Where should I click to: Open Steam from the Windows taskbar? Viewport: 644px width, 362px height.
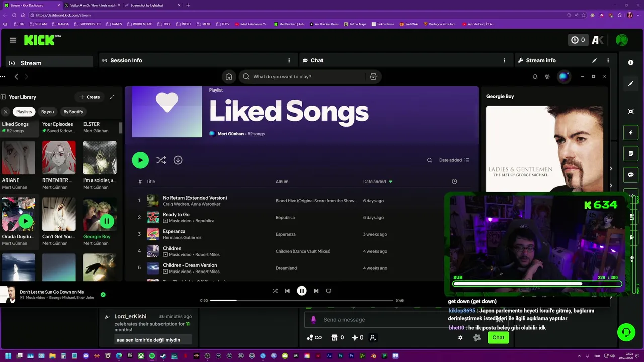click(163, 356)
